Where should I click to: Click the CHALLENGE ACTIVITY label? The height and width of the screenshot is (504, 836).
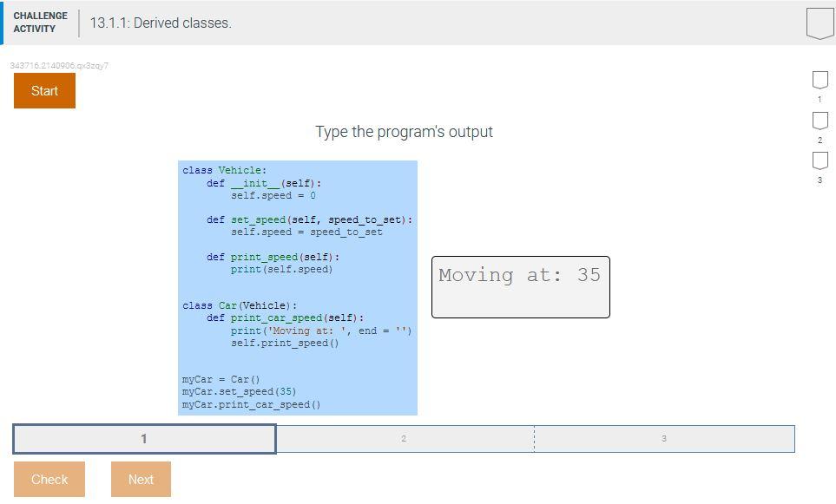[x=41, y=21]
